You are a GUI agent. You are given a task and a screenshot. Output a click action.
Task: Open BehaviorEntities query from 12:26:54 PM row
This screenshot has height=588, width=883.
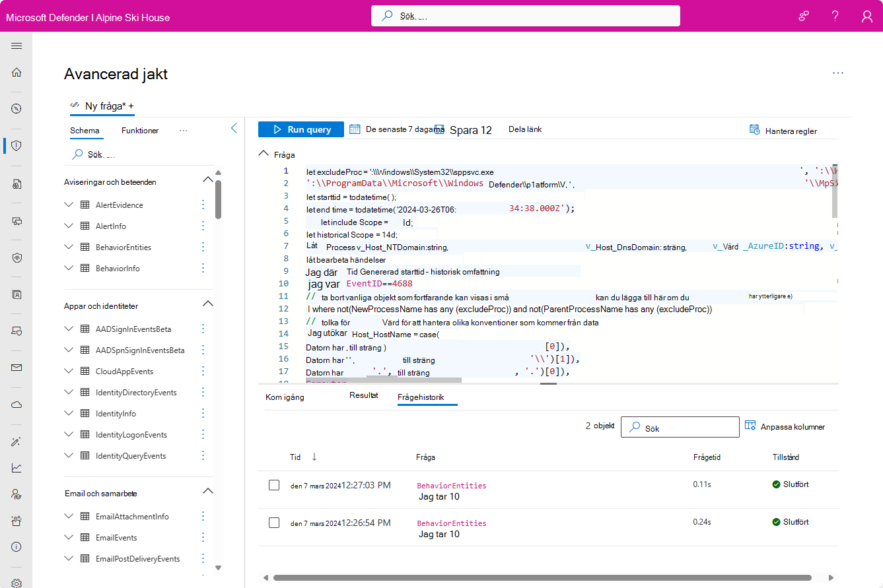tap(452, 523)
